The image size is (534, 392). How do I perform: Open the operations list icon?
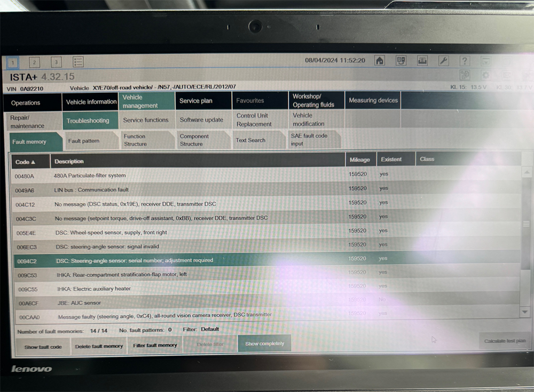[78, 61]
